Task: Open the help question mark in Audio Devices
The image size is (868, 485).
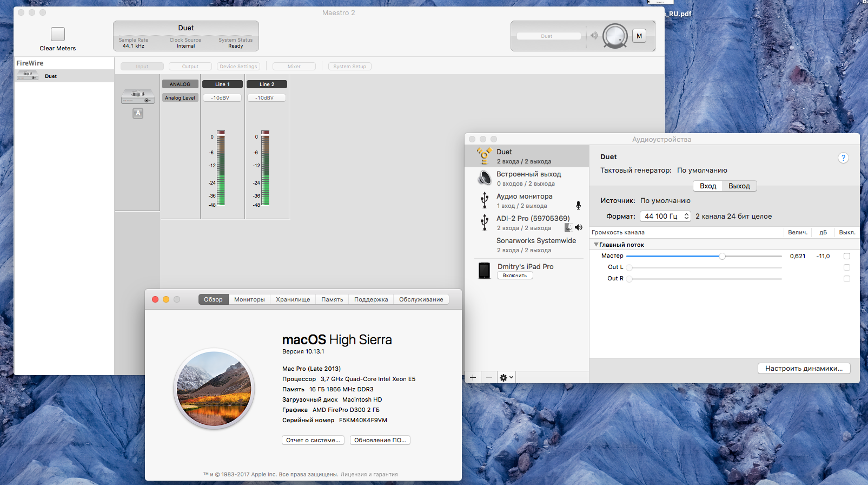Action: (x=843, y=158)
